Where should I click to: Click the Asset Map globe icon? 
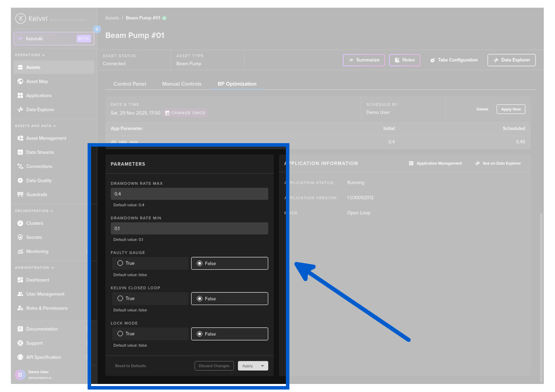(20, 82)
